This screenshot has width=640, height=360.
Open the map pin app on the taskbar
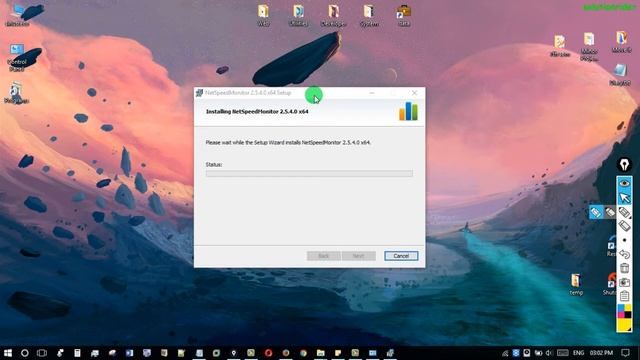tap(233, 353)
